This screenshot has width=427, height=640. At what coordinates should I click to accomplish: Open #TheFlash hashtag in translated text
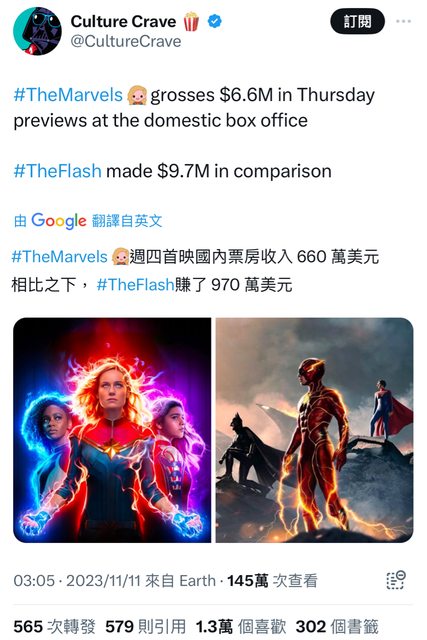pyautogui.click(x=136, y=284)
